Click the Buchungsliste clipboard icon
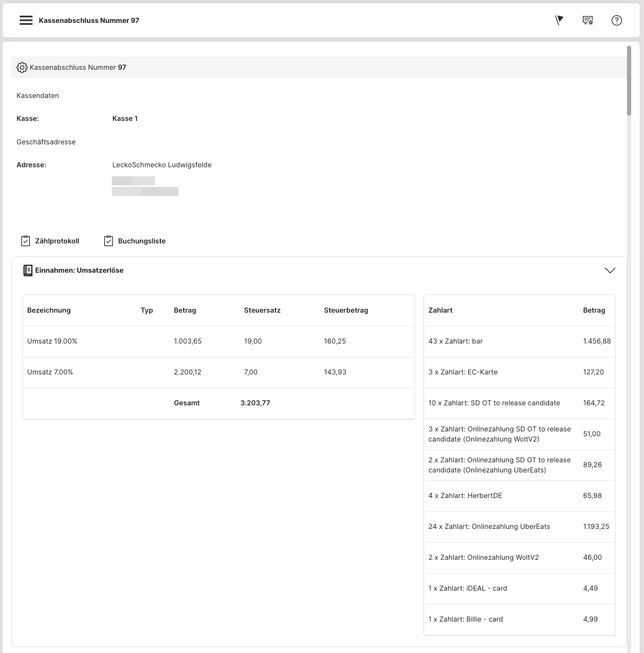Viewport: 644px width, 653px height. (x=108, y=241)
